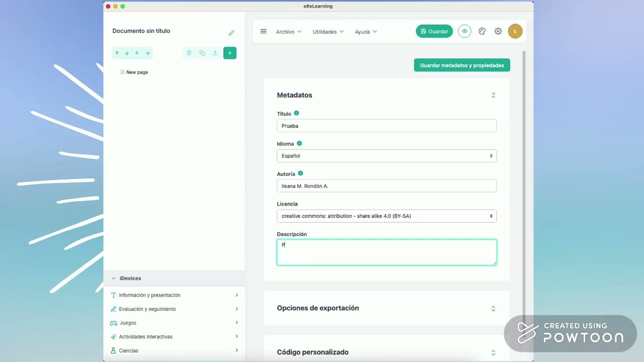
Task: Click the Autoría input field
Action: click(x=386, y=186)
